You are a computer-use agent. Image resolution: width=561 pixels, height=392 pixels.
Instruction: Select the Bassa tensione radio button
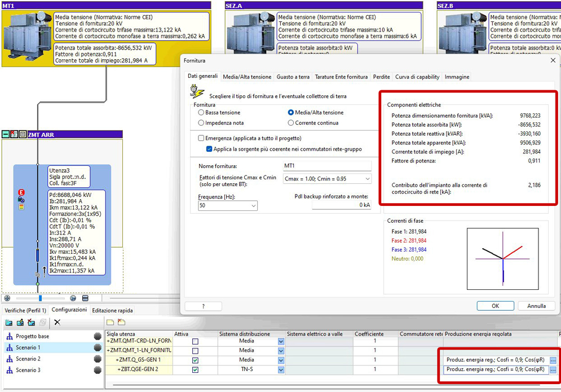tap(201, 112)
